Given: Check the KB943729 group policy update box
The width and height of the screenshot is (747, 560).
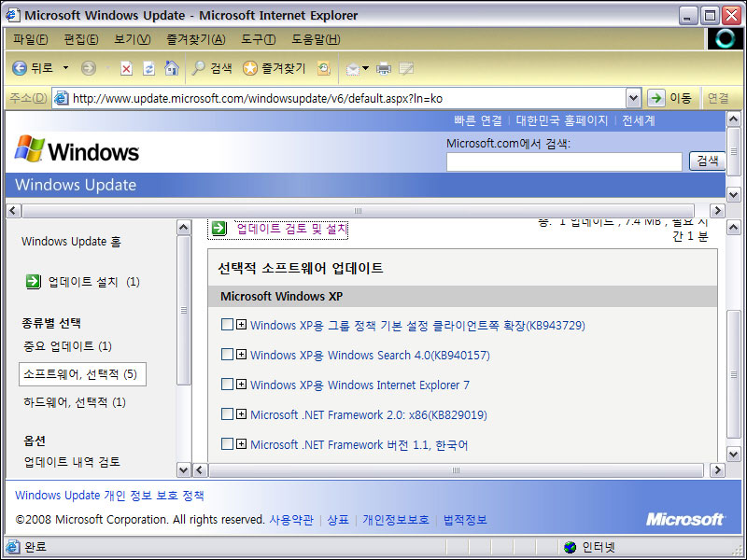Looking at the screenshot, I should [227, 325].
